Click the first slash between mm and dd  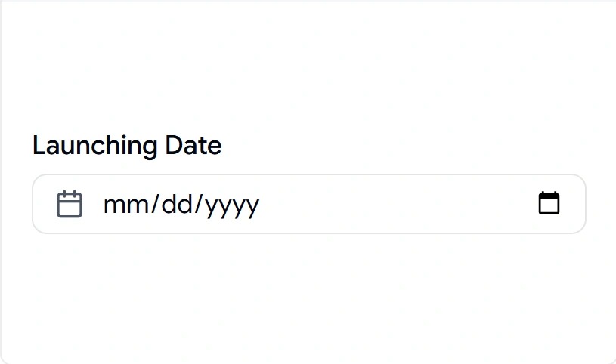click(155, 204)
